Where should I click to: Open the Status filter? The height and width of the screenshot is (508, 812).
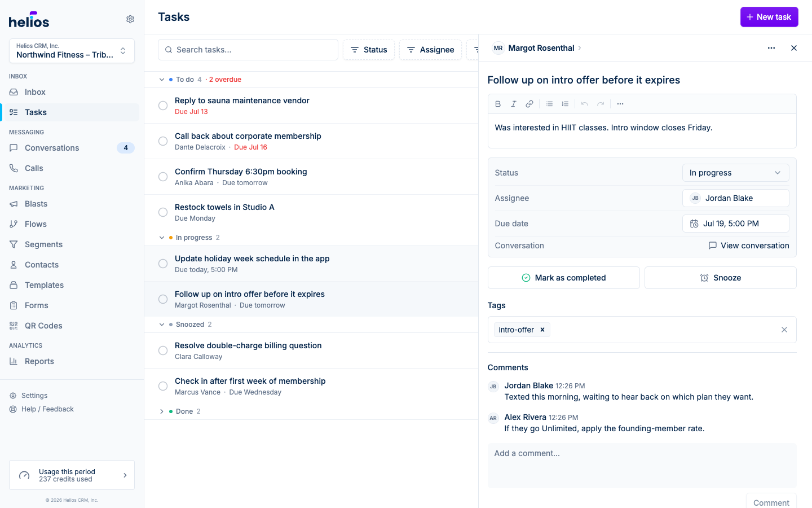point(369,50)
